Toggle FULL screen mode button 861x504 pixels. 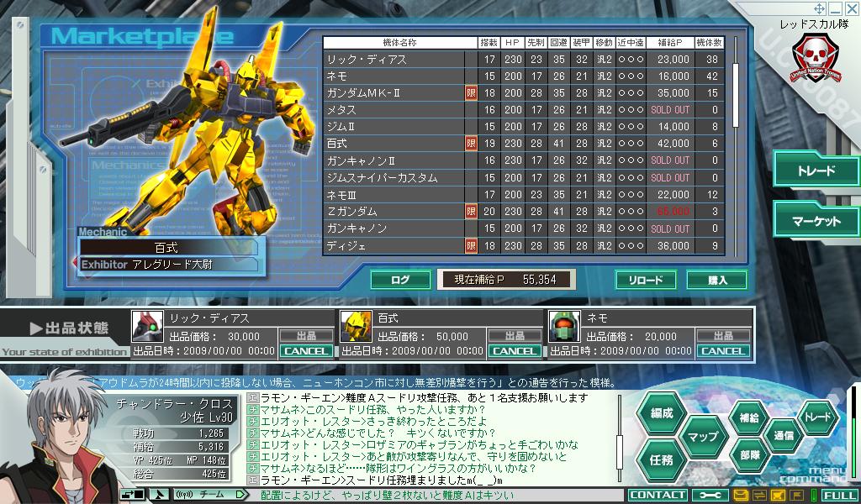[x=840, y=496]
